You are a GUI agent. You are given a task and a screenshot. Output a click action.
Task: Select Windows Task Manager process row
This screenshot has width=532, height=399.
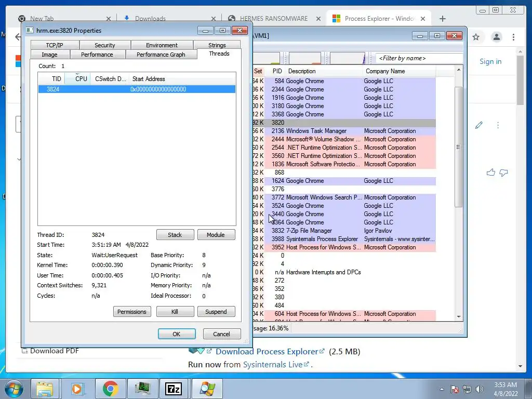(344, 131)
